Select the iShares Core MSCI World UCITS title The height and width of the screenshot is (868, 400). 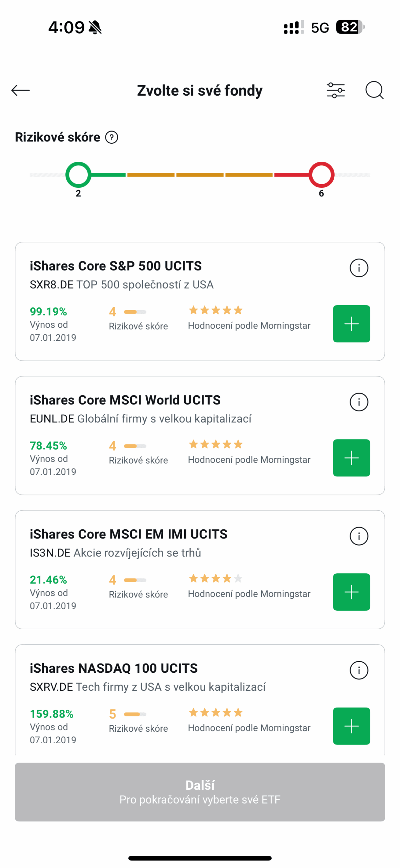tap(125, 400)
